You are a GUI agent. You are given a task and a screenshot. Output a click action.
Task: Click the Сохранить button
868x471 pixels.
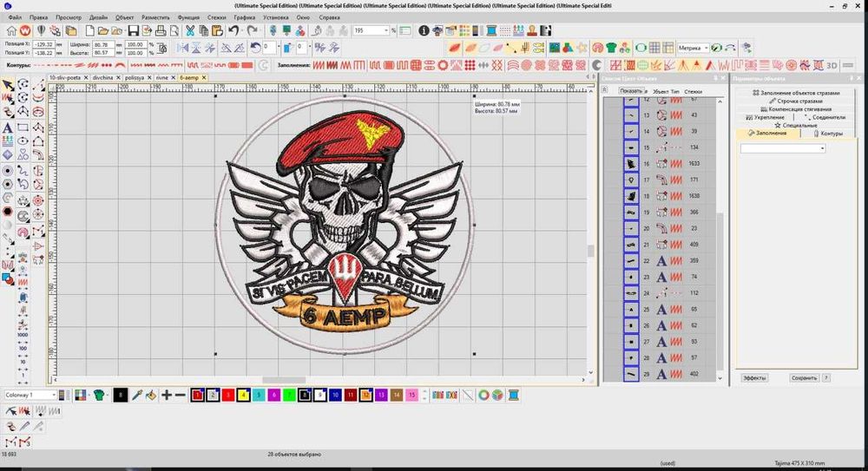(x=804, y=377)
